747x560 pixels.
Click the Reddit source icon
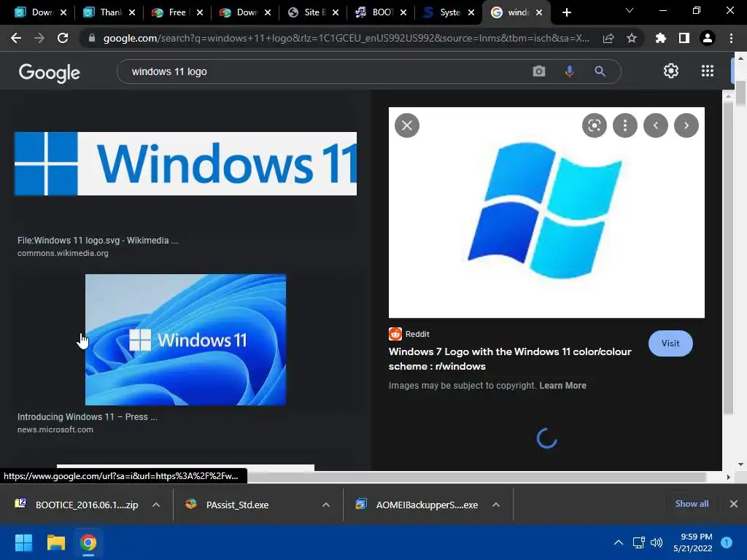395,334
